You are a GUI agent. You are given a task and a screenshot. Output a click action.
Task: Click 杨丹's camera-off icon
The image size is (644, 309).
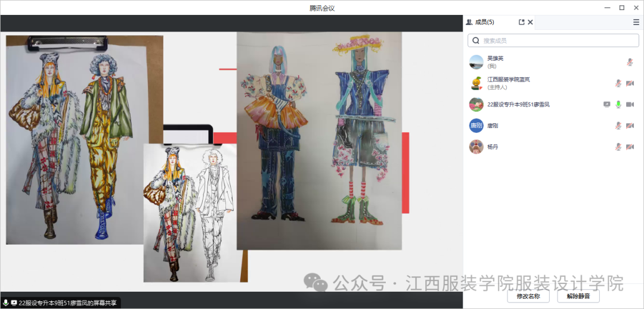[x=630, y=146]
